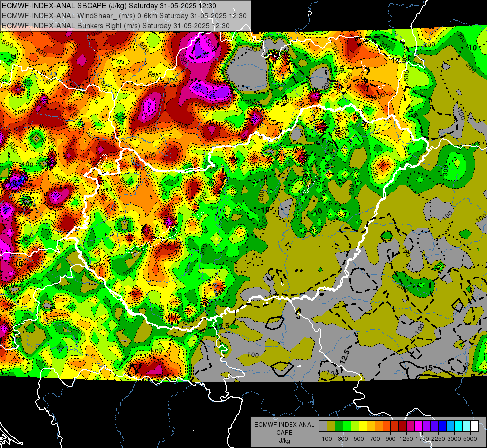The height and width of the screenshot is (448, 487).
Task: Select the CAPE label in the legend
Action: click(284, 433)
